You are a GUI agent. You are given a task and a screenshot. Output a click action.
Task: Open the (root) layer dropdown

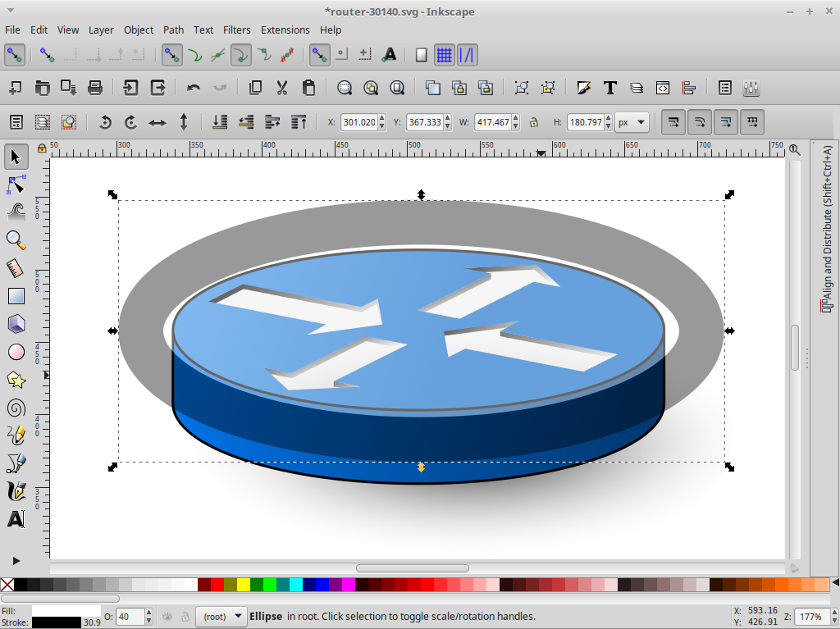pos(221,616)
